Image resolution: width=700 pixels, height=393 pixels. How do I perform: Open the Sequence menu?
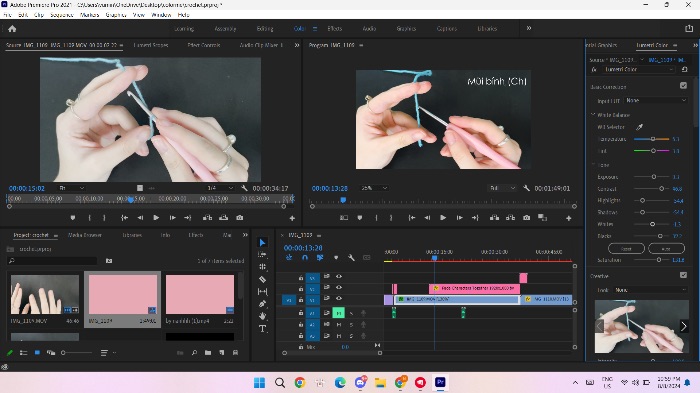(x=62, y=15)
